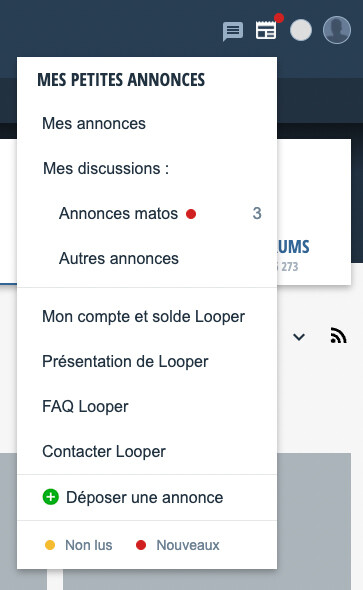Click the green plus icon
The height and width of the screenshot is (590, 363).
tap(50, 497)
